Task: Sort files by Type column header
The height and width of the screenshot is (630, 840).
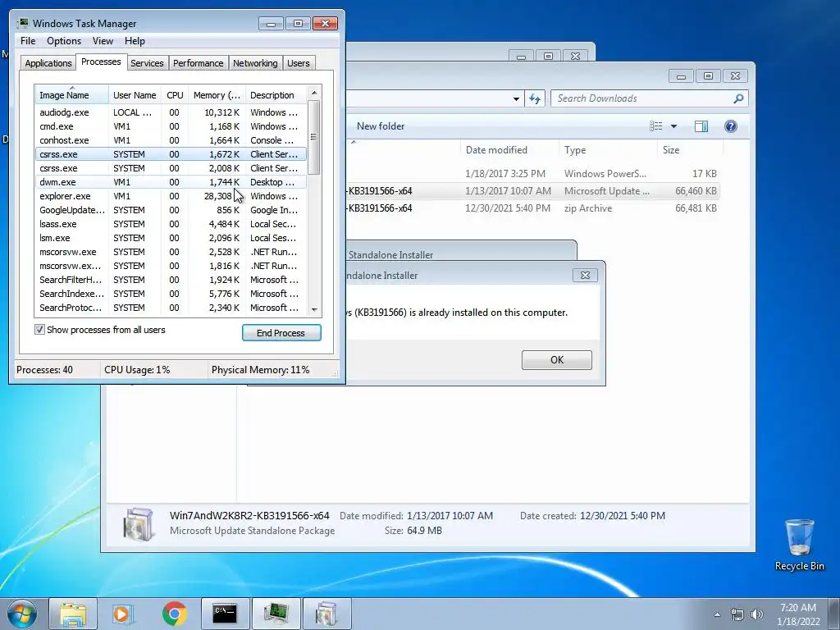Action: click(608, 150)
